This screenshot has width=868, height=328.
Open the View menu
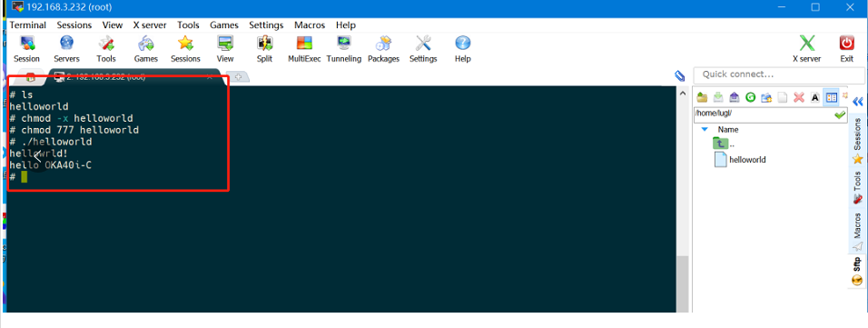pos(113,25)
